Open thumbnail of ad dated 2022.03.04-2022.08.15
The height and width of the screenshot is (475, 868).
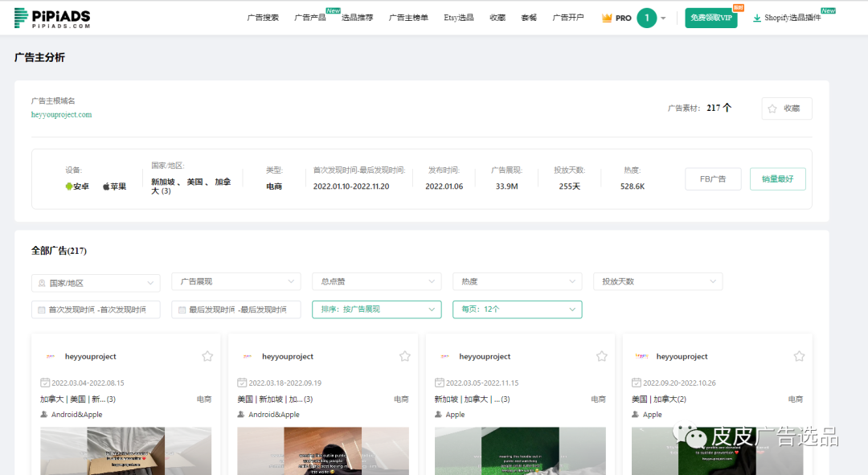point(125,451)
